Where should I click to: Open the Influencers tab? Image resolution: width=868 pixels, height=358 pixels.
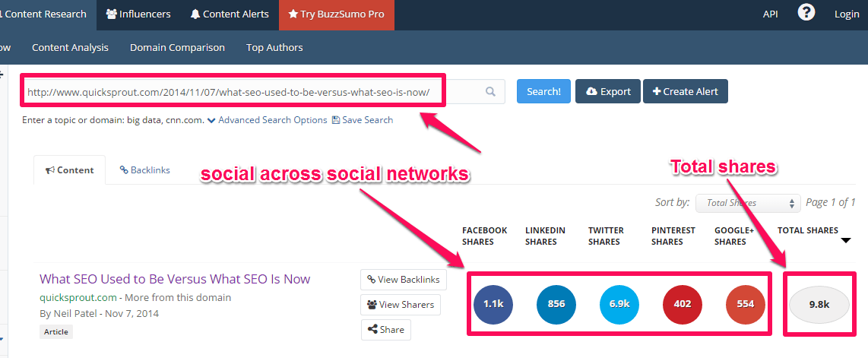[x=138, y=14]
